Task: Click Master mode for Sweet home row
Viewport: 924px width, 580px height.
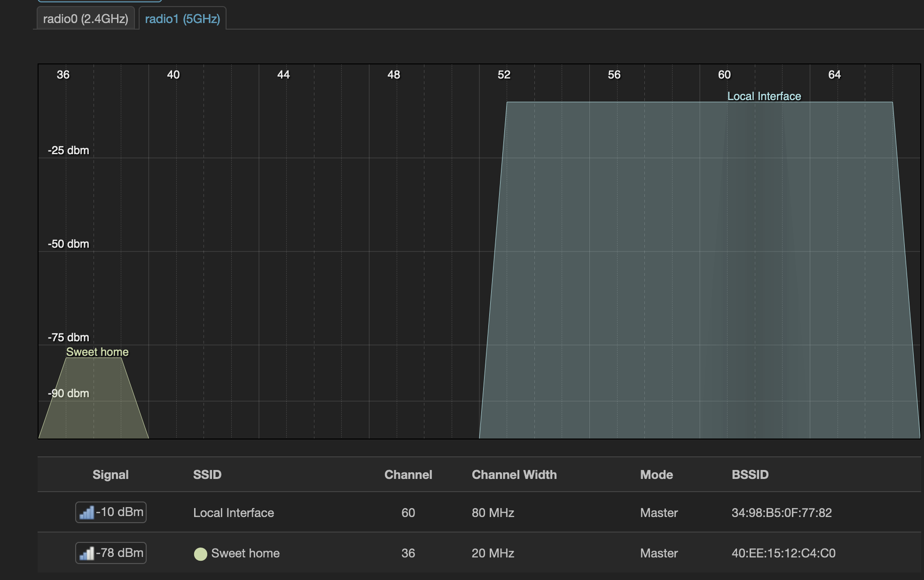Action: (659, 553)
